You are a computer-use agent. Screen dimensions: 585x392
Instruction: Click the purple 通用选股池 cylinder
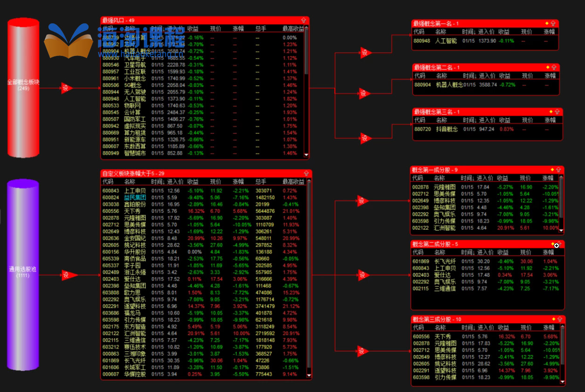tap(23, 275)
